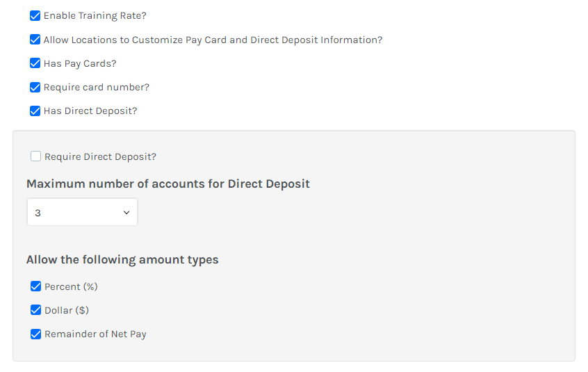
Task: Turn off the Has Direct Deposit checkbox
Action: click(x=35, y=111)
